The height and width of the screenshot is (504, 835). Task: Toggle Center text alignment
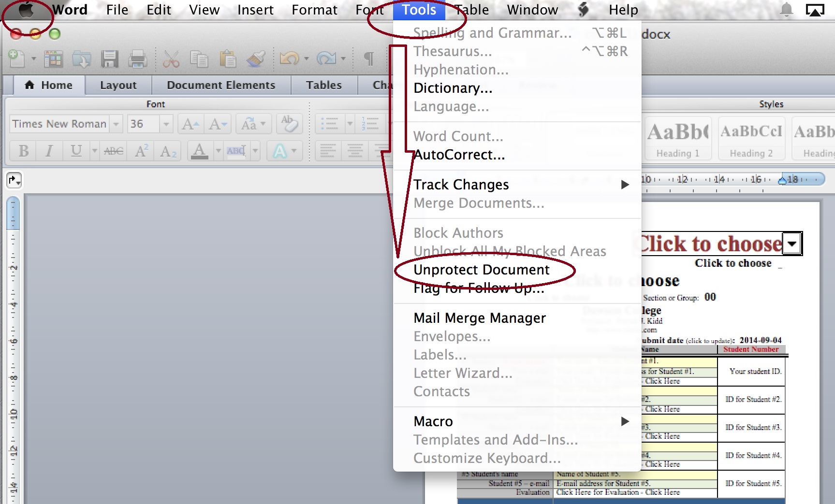(355, 151)
